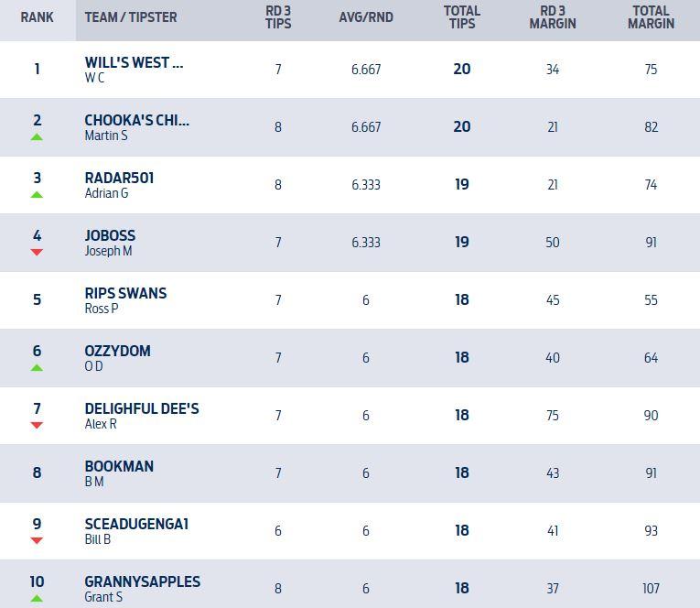Open CHOOKA'S CHI team link
700x608 pixels.
click(x=137, y=121)
